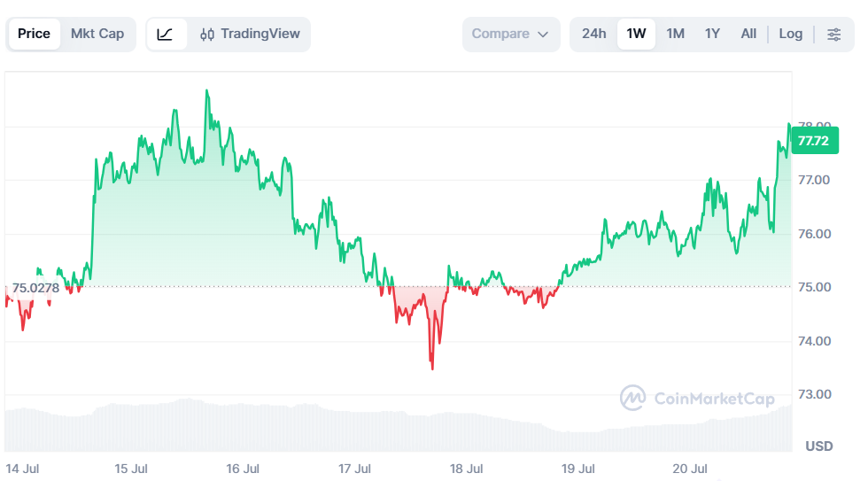Toggle the Log scale option

790,34
